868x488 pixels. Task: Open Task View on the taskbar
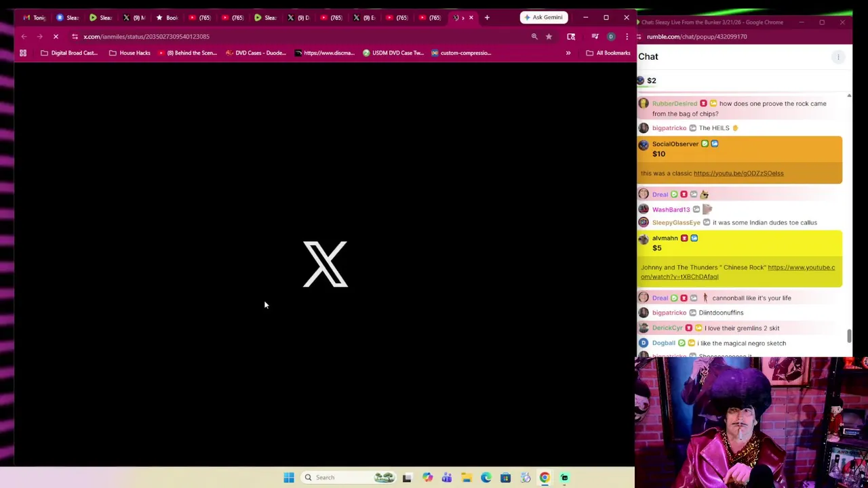(407, 477)
